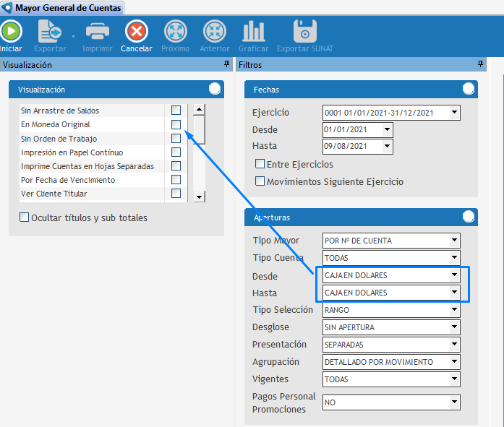Open the Tipo Mayor dropdown
Screen dimensions: 504x427
tap(454, 241)
